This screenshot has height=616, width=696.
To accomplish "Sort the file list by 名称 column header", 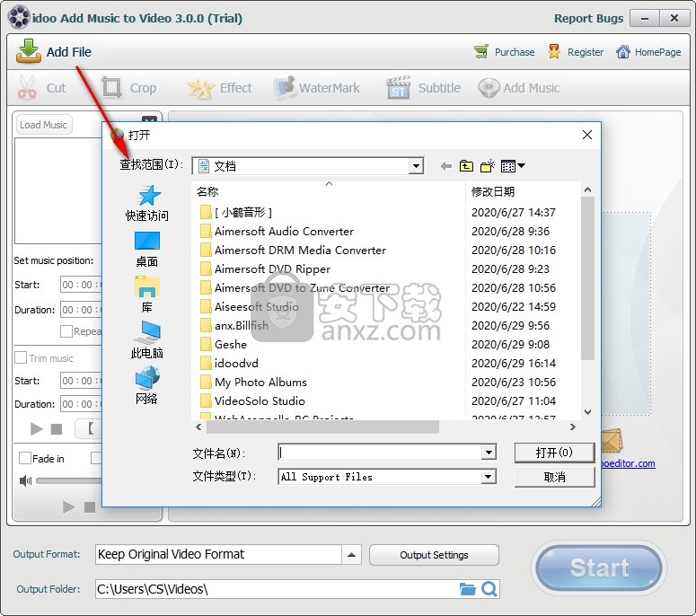I will [x=329, y=192].
